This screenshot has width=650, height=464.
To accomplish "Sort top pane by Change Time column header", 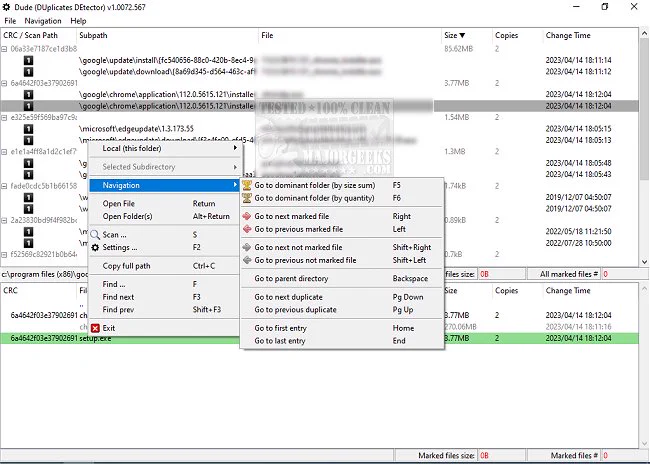I will coord(590,35).
